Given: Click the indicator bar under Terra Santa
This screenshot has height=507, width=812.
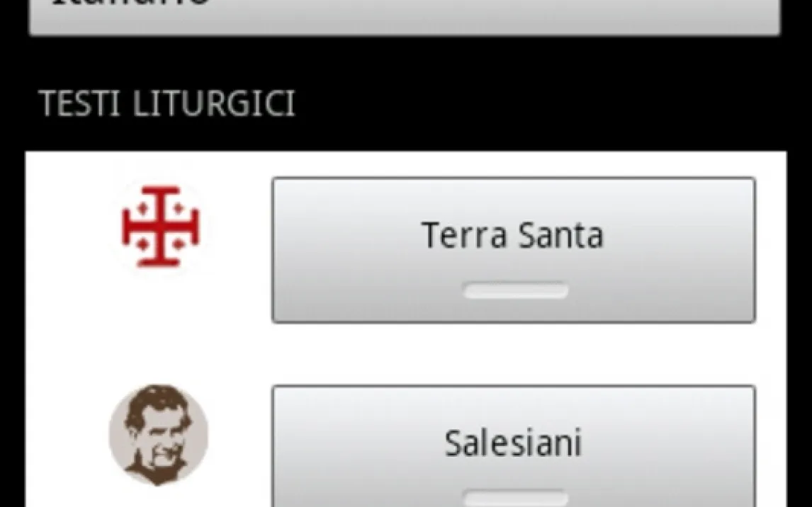Looking at the screenshot, I should point(516,290).
